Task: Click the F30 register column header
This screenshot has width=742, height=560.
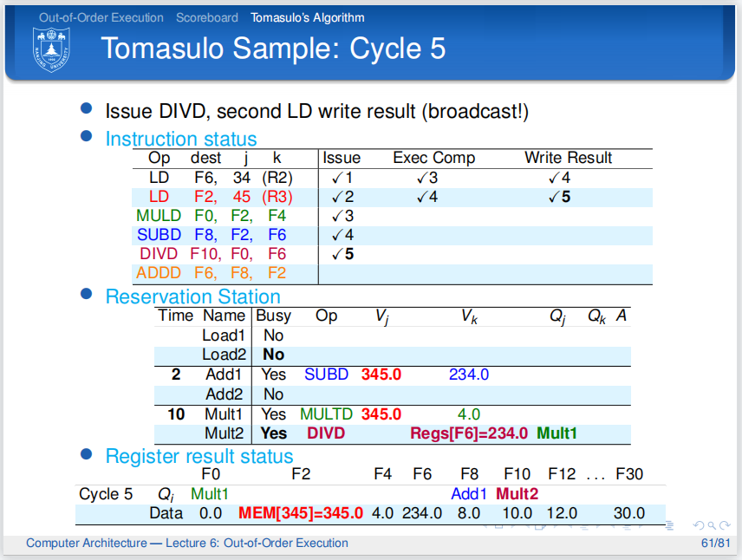Action: tap(629, 474)
